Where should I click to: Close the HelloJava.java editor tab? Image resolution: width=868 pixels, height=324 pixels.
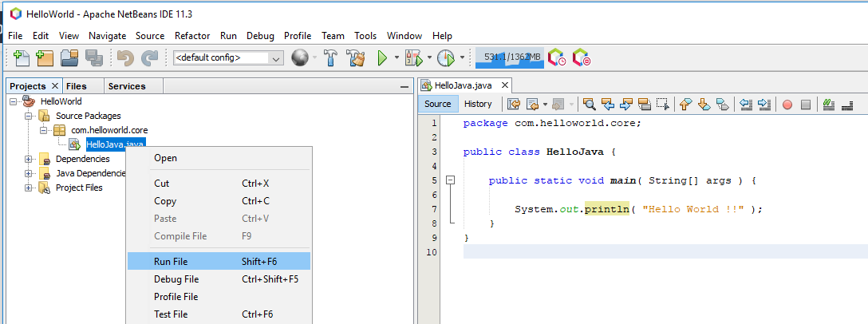coord(504,85)
